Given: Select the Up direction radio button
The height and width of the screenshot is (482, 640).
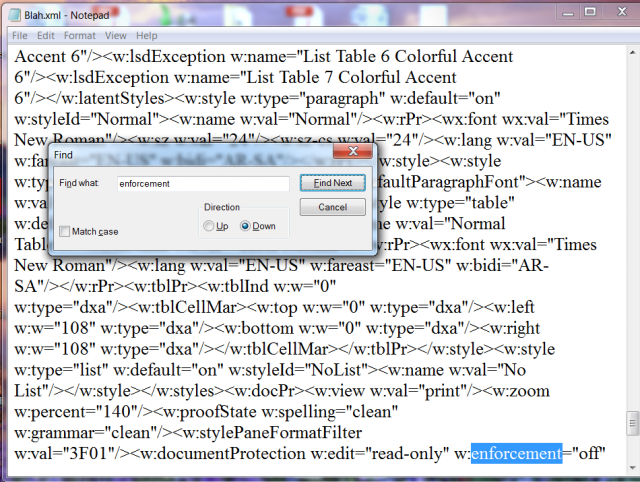Looking at the screenshot, I should tap(209, 226).
